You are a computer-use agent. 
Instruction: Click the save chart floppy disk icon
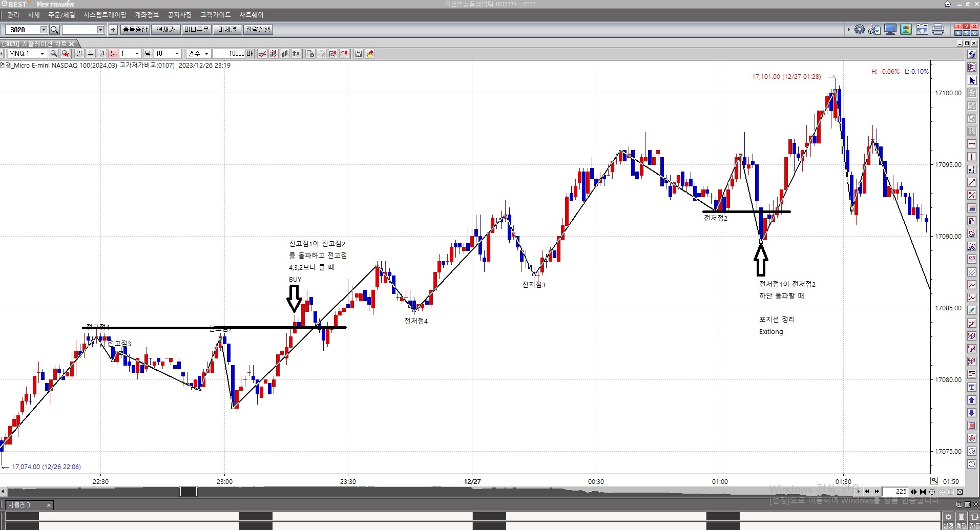[x=359, y=54]
